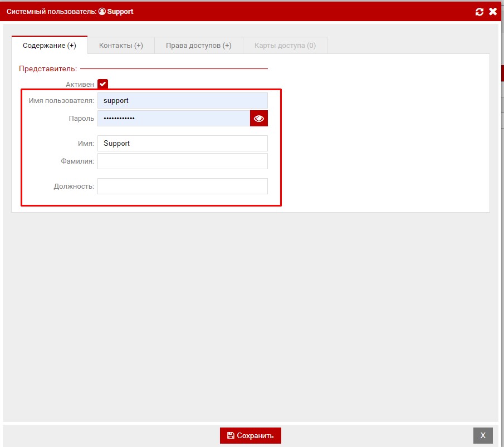504x447 pixels.
Task: Open the Права доступов (+) tab
Action: 198,46
